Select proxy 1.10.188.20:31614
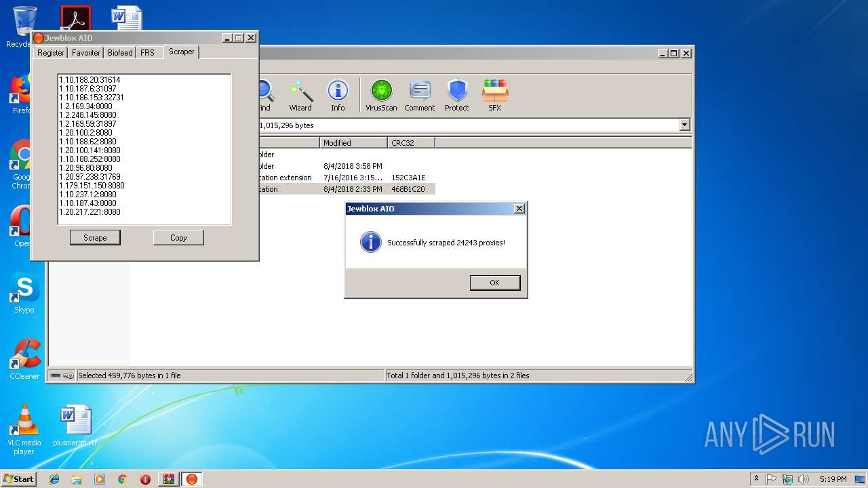 [x=90, y=80]
